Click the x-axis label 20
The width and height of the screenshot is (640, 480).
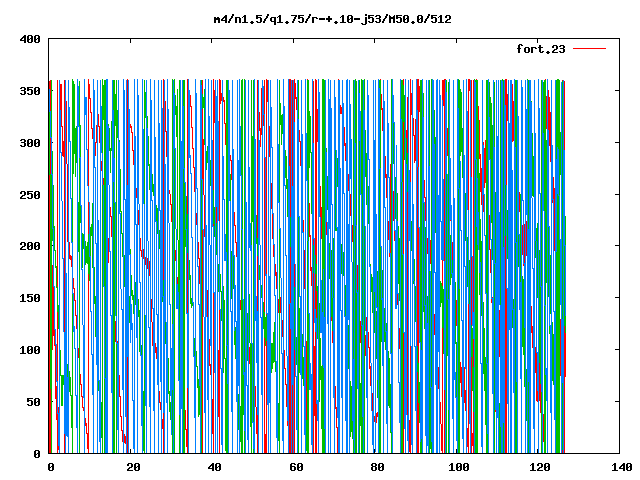tap(133, 467)
